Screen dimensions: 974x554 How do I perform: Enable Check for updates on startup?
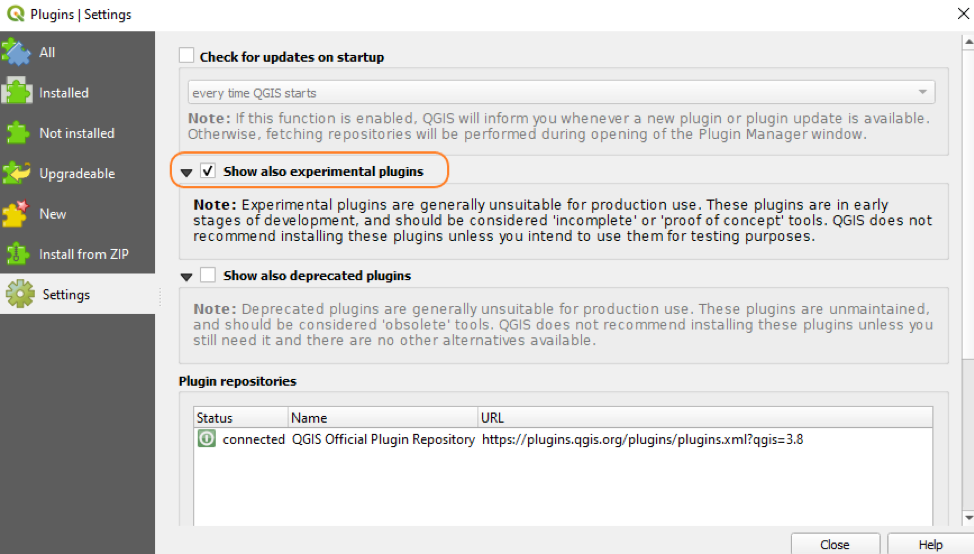pyautogui.click(x=186, y=56)
